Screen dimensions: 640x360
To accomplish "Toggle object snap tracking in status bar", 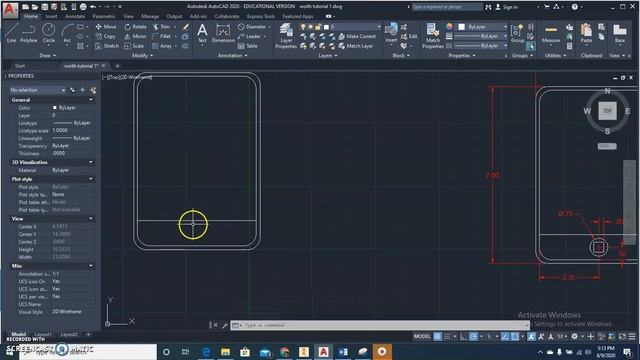I will point(505,336).
